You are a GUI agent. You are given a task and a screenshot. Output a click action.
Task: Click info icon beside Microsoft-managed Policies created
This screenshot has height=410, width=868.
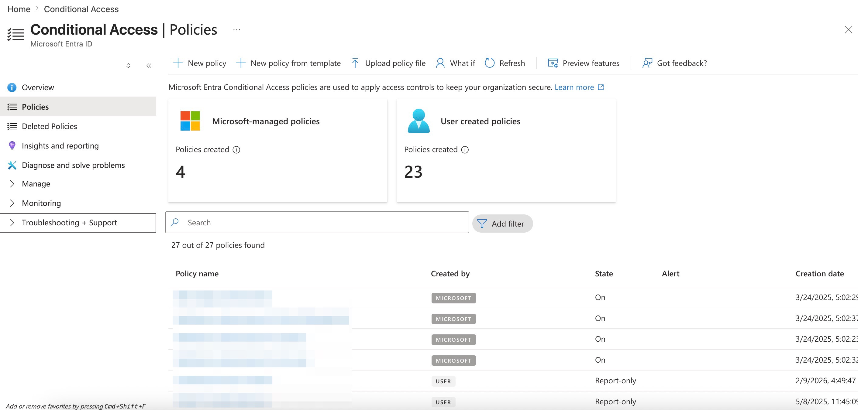pyautogui.click(x=236, y=150)
